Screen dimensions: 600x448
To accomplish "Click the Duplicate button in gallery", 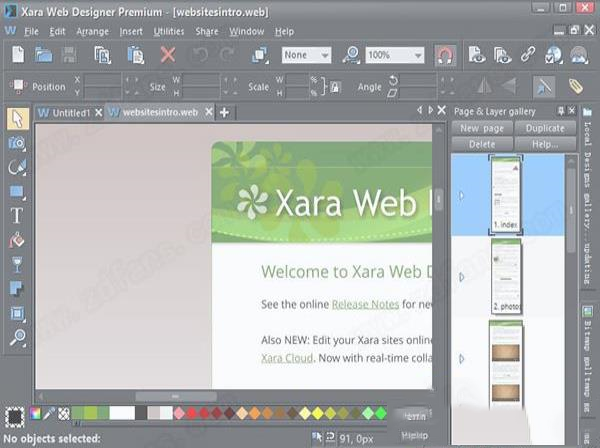I will [x=545, y=128].
